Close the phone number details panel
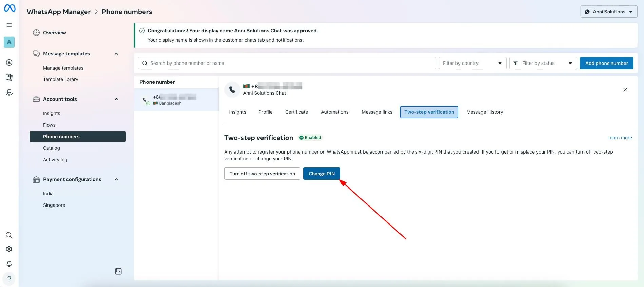The width and height of the screenshot is (644, 287). tap(625, 90)
